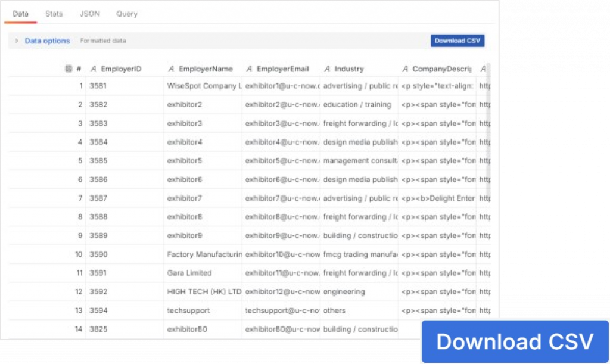Click the type icon of the last partially visible column
This screenshot has height=364, width=610.
point(483,69)
